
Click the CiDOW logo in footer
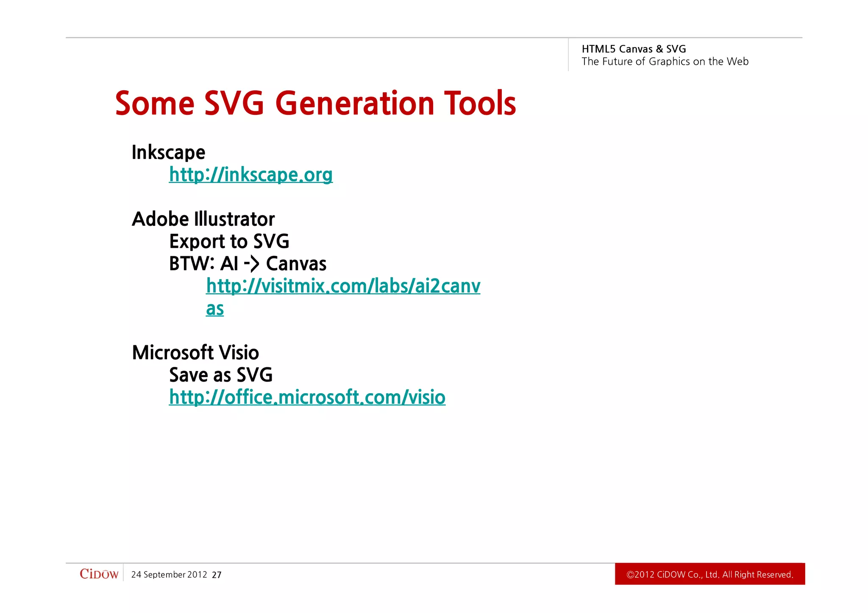pos(99,574)
